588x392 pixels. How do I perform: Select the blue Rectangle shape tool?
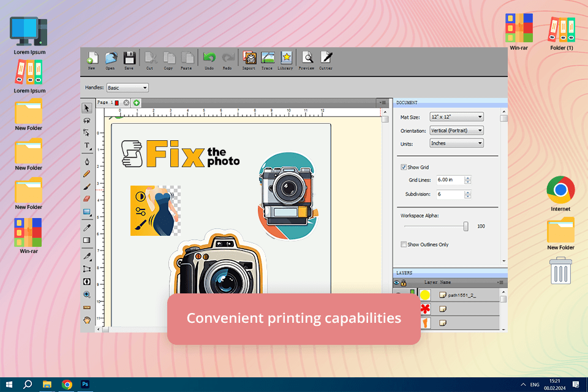[86, 212]
